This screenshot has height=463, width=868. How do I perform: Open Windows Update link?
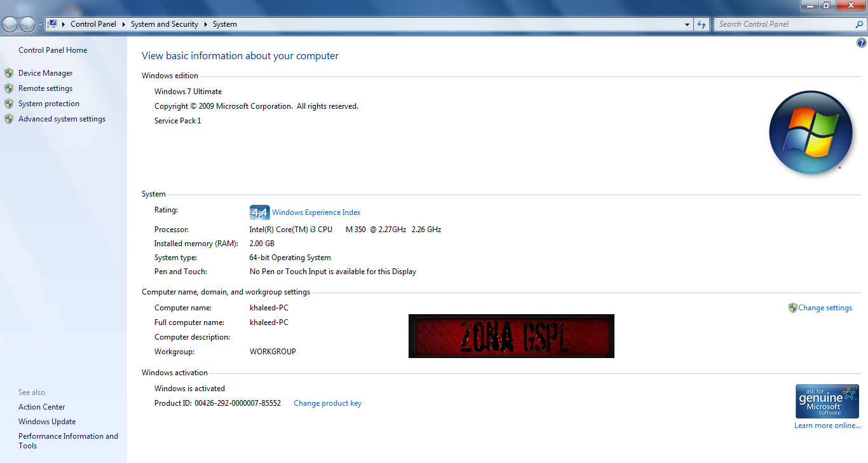(x=47, y=422)
